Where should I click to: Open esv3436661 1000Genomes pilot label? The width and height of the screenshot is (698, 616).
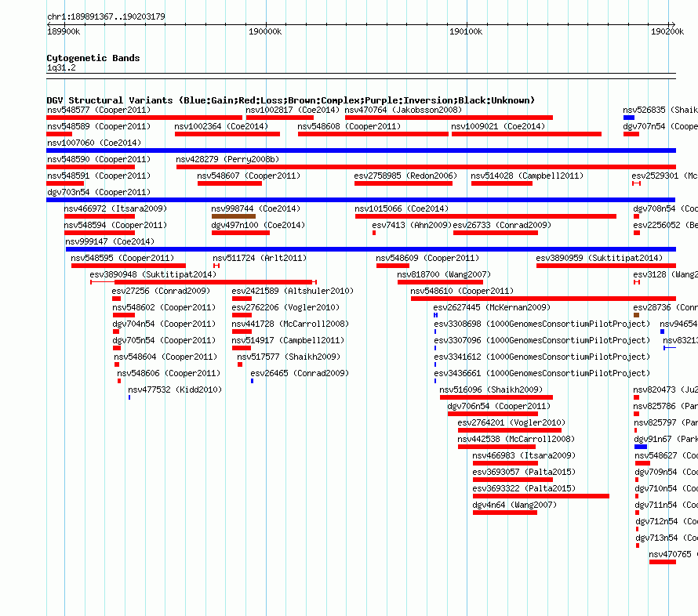[542, 373]
